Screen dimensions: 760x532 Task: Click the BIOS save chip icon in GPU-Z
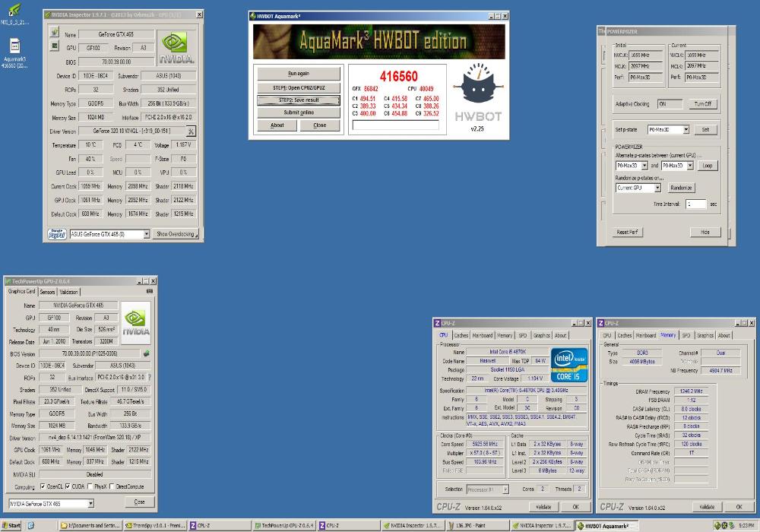pos(147,353)
